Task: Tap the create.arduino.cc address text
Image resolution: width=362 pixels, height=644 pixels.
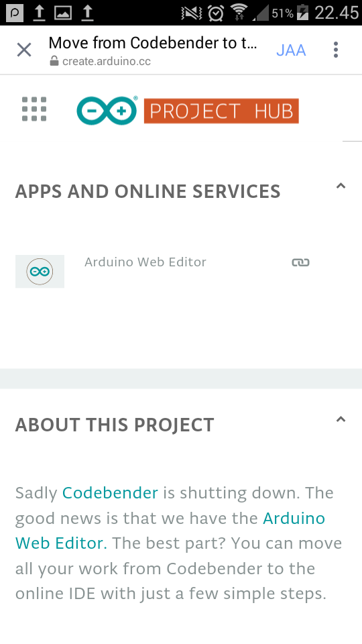Action: (x=107, y=62)
